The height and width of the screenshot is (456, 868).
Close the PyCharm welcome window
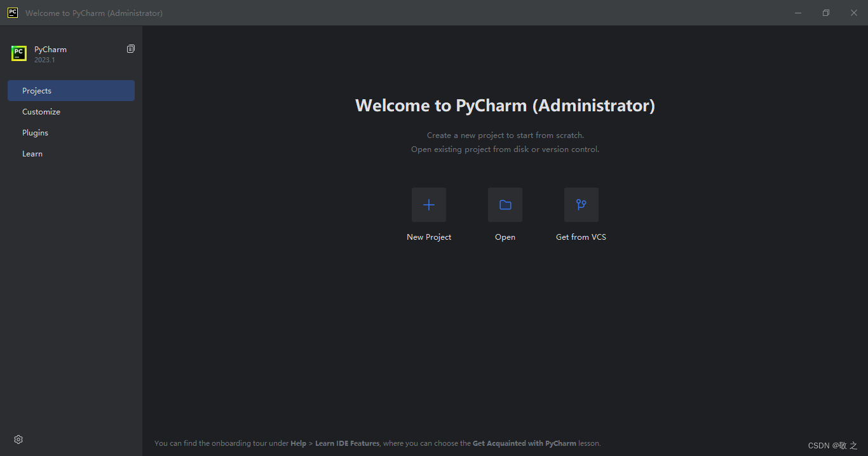tap(854, 13)
